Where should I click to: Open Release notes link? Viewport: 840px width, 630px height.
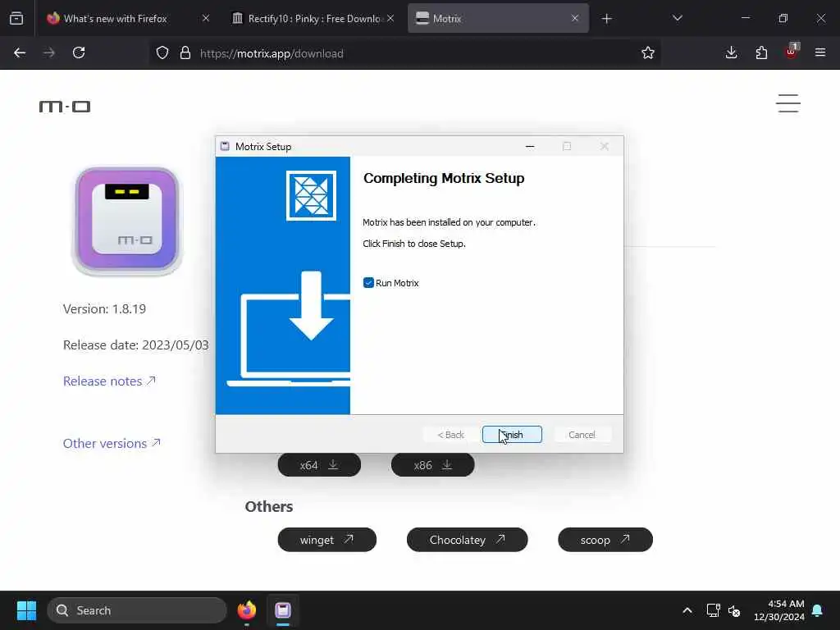(x=109, y=381)
